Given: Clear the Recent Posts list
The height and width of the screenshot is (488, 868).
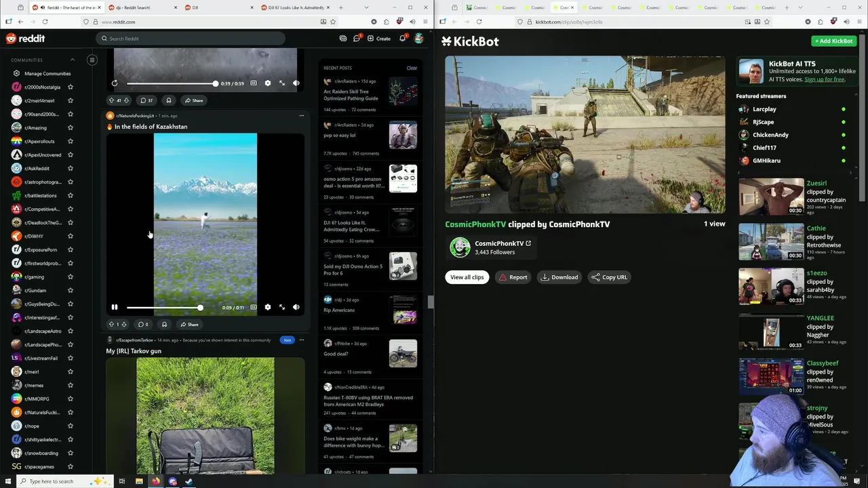Looking at the screenshot, I should point(412,68).
